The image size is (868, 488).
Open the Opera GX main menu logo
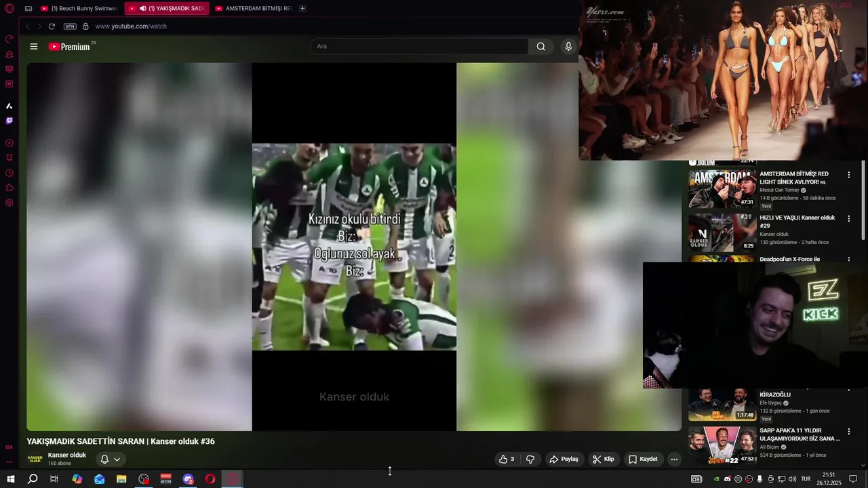[x=9, y=8]
